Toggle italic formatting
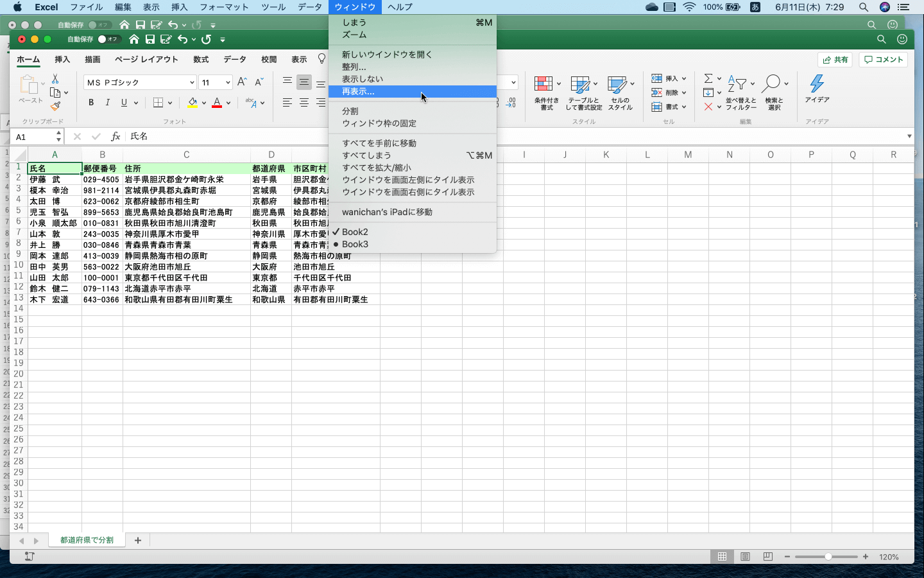This screenshot has height=578, width=924. point(107,102)
